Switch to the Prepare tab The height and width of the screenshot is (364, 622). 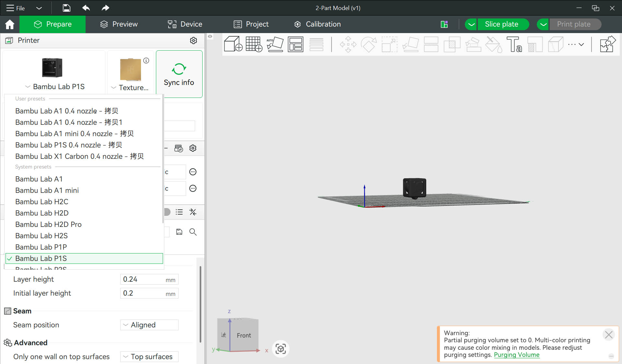coord(53,24)
